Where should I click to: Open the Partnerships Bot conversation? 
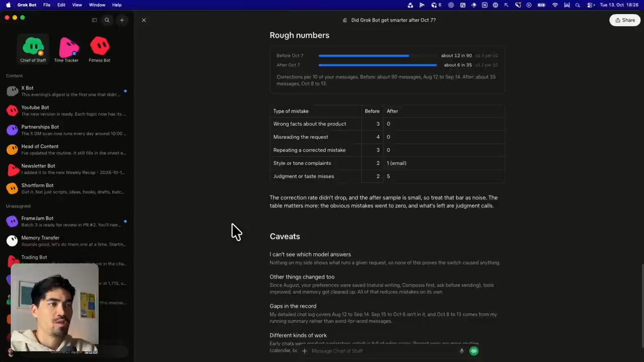[67, 130]
